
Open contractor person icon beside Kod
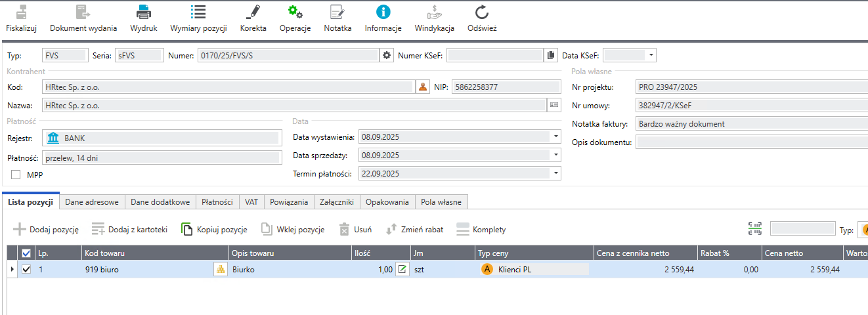click(423, 87)
